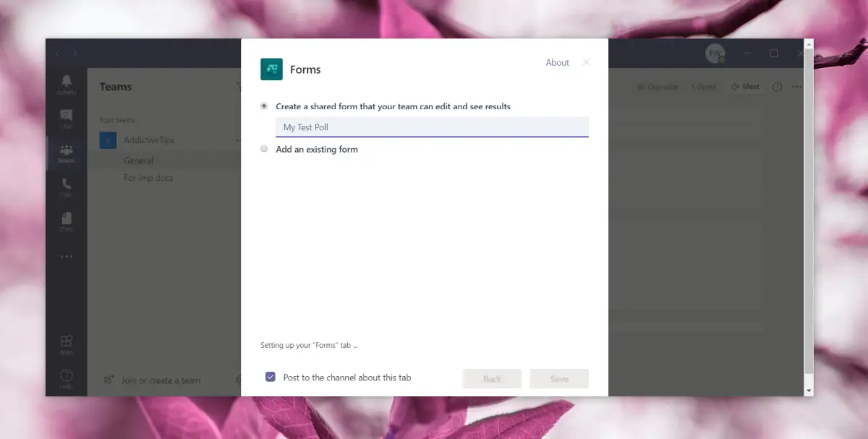The height and width of the screenshot is (439, 868).
Task: Open the About link in Forms dialog
Action: pos(558,63)
